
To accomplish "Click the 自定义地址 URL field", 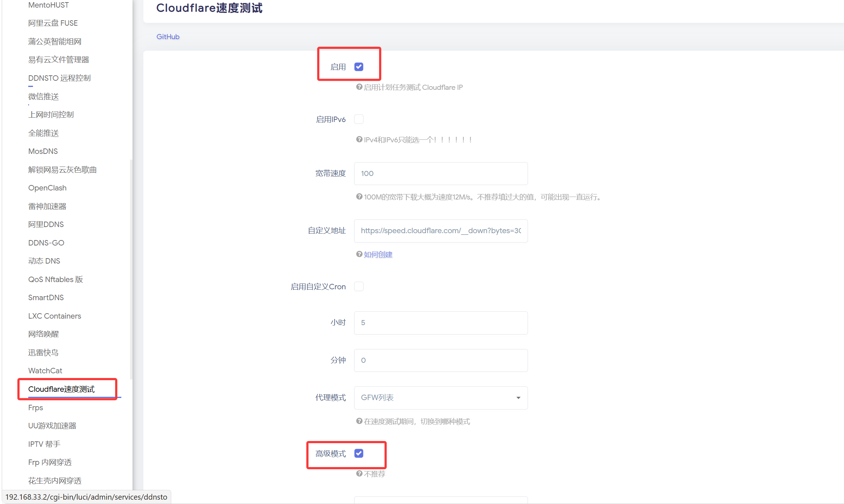I will tap(441, 231).
